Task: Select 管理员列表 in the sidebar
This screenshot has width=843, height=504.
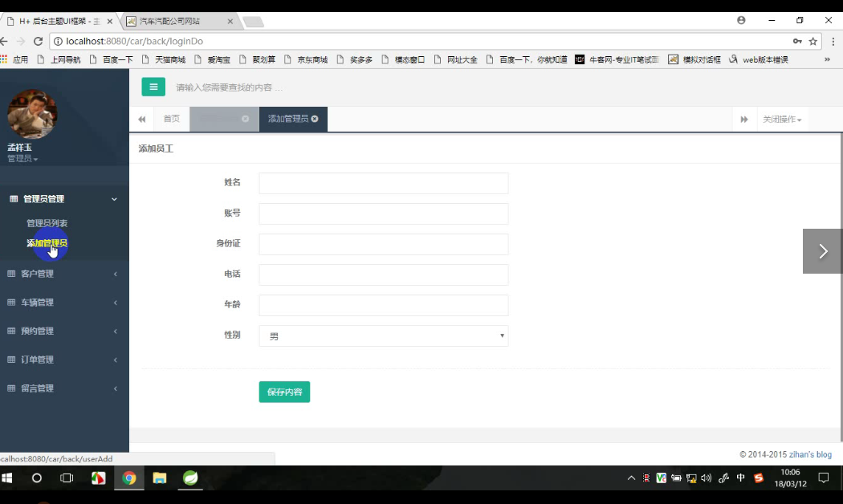Action: tap(47, 223)
